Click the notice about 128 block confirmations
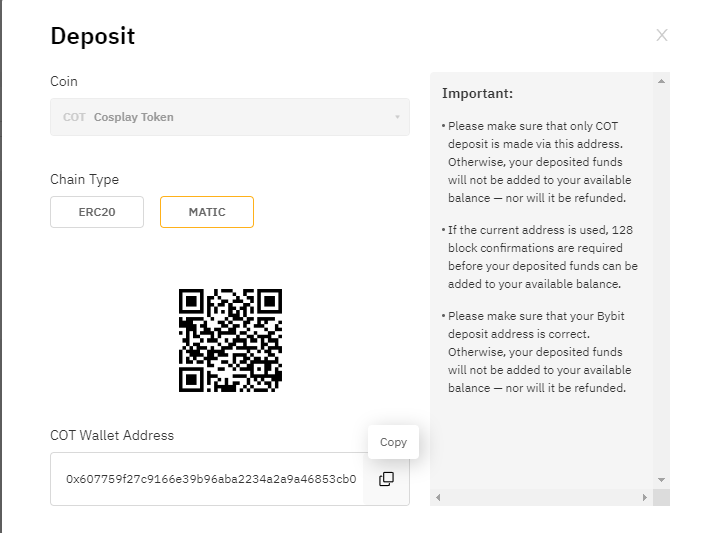 pos(540,257)
